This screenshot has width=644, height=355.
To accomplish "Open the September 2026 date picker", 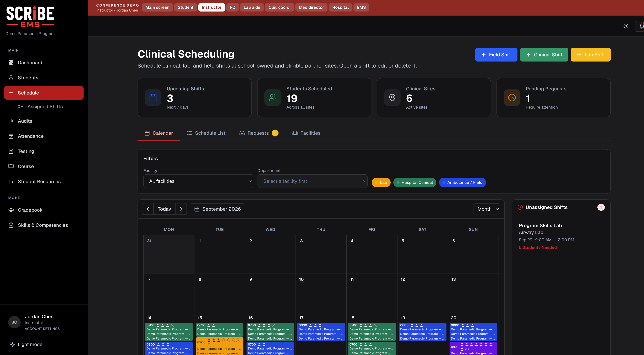I will pyautogui.click(x=217, y=209).
